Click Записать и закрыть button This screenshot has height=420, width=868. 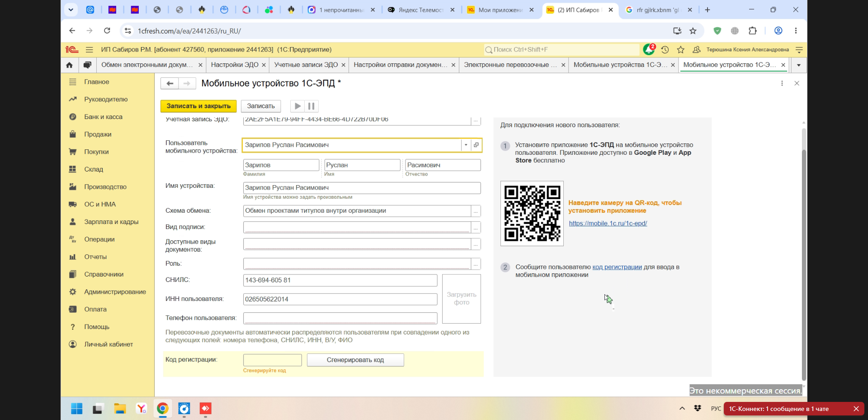tap(198, 106)
